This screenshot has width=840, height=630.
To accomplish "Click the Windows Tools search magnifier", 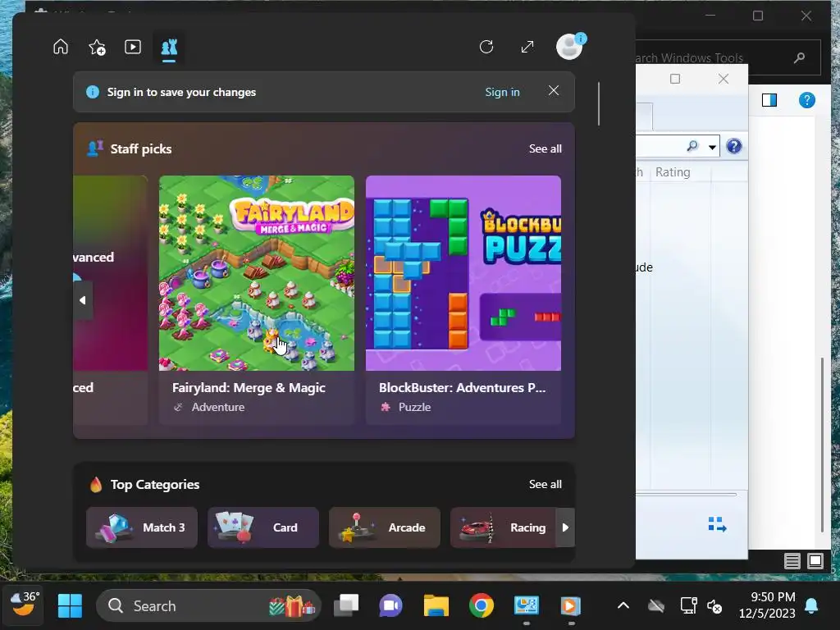I will [800, 57].
